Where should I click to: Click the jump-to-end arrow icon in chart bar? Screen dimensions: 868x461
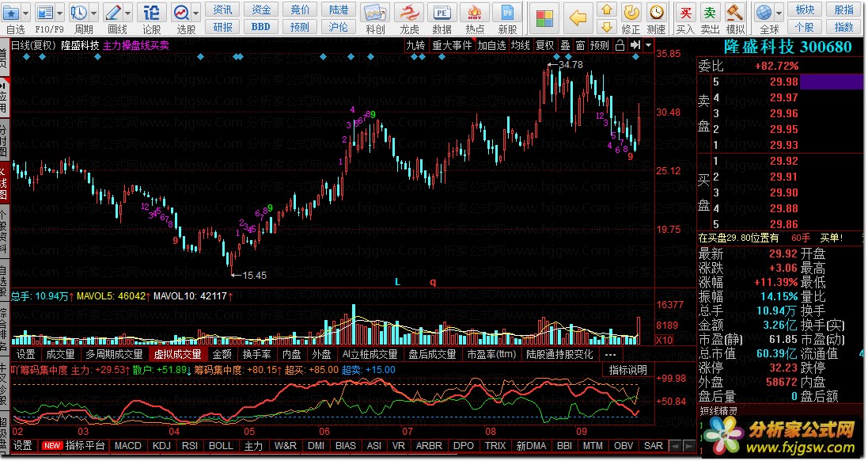635,45
